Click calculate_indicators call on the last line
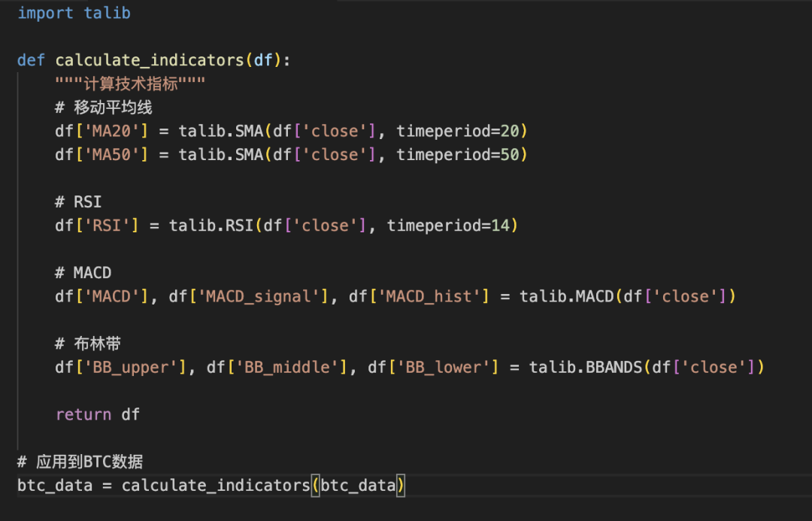The image size is (812, 521). tap(216, 486)
